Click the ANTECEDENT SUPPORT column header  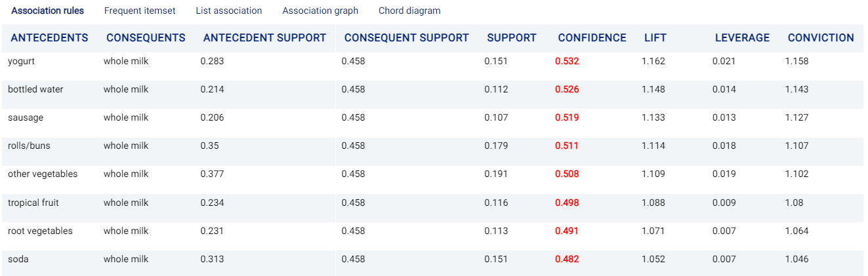pos(264,38)
